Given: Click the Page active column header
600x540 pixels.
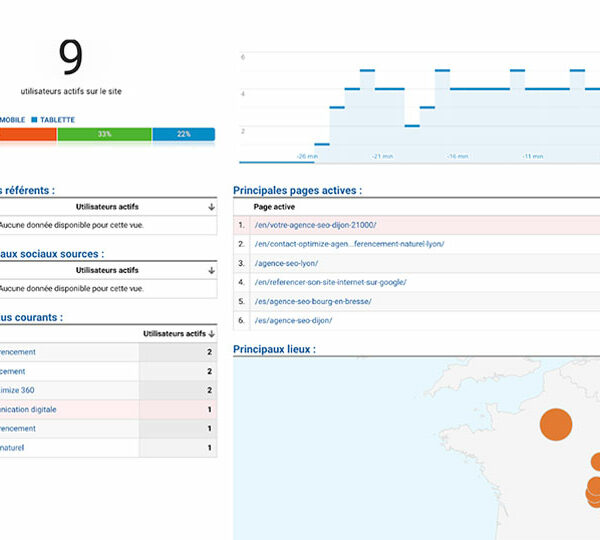Looking at the screenshot, I should [274, 206].
